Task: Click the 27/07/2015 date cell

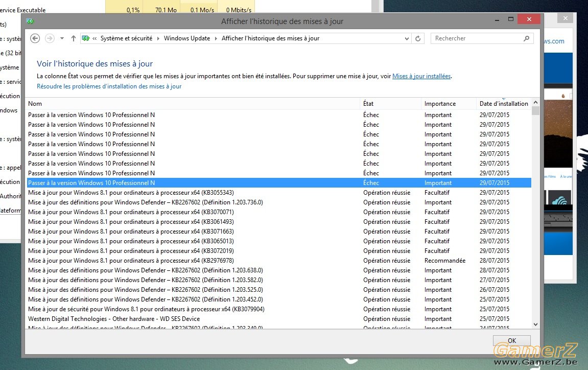Action: click(494, 281)
